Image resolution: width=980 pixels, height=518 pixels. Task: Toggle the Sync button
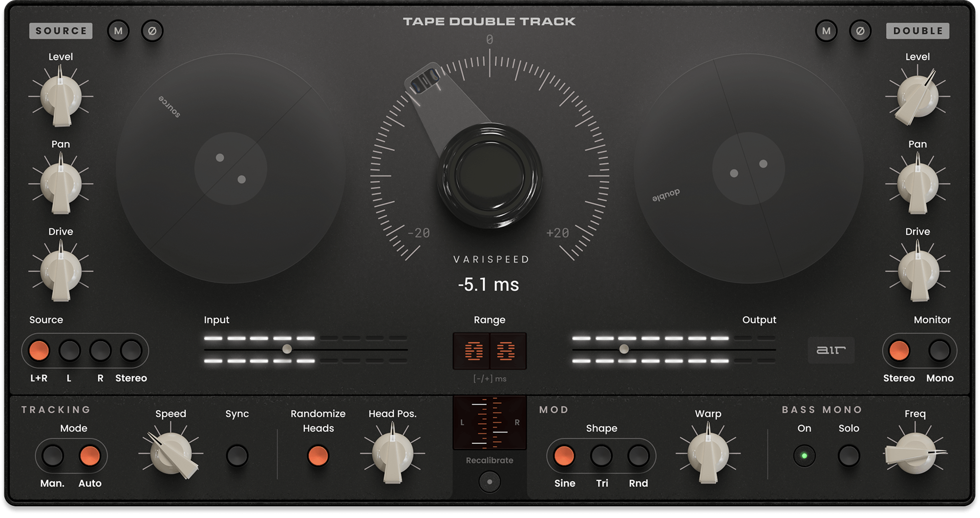(237, 455)
